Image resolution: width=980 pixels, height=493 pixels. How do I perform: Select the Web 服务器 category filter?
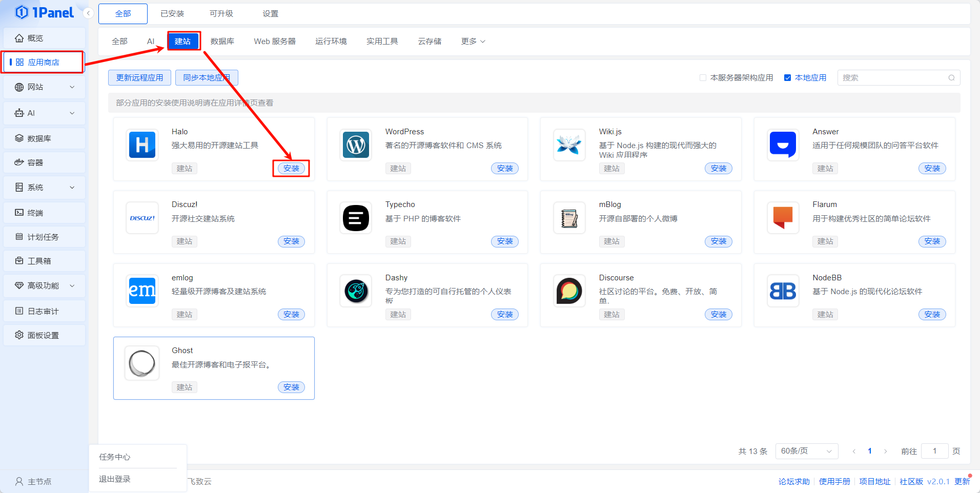(x=275, y=42)
